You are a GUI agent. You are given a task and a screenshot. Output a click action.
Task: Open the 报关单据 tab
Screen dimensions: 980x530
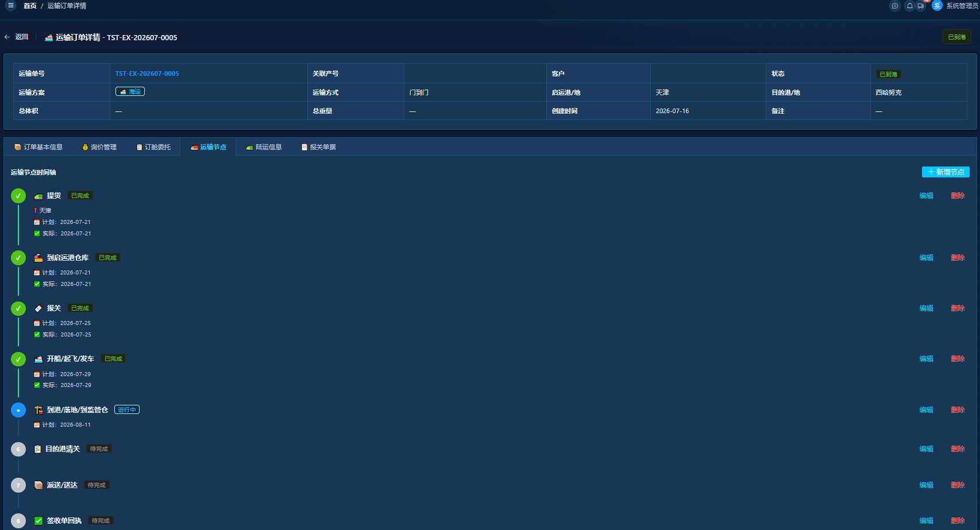pyautogui.click(x=319, y=147)
